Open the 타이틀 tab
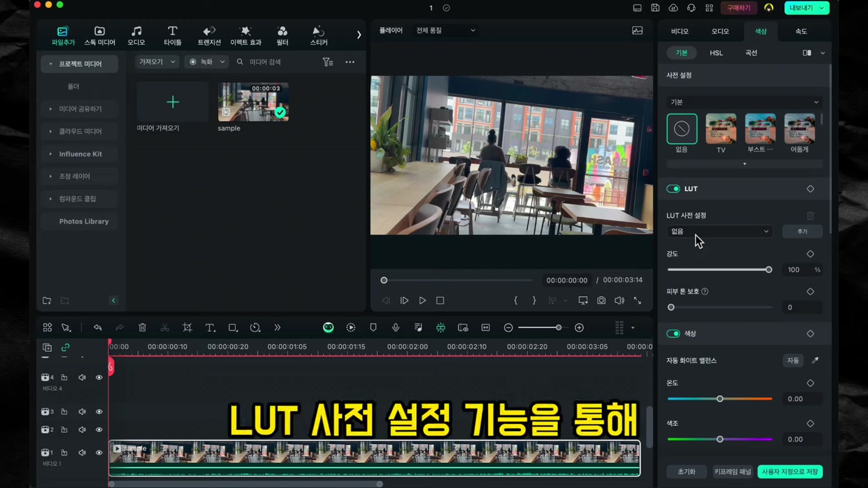868x488 pixels. coord(172,36)
